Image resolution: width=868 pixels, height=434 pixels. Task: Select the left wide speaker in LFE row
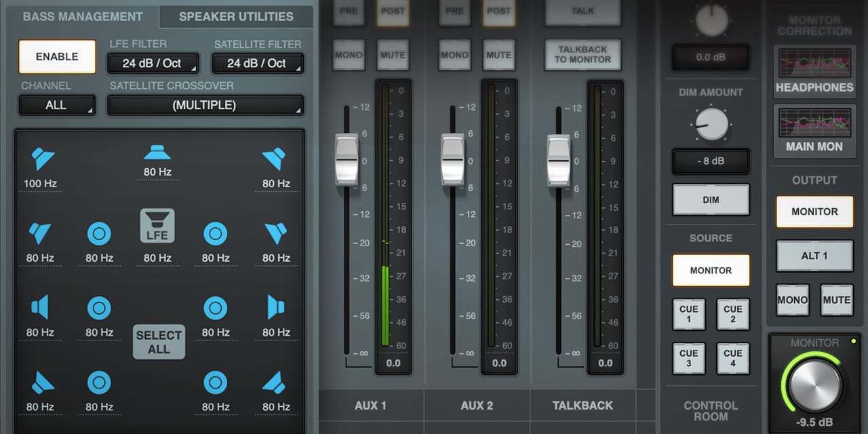[40, 233]
